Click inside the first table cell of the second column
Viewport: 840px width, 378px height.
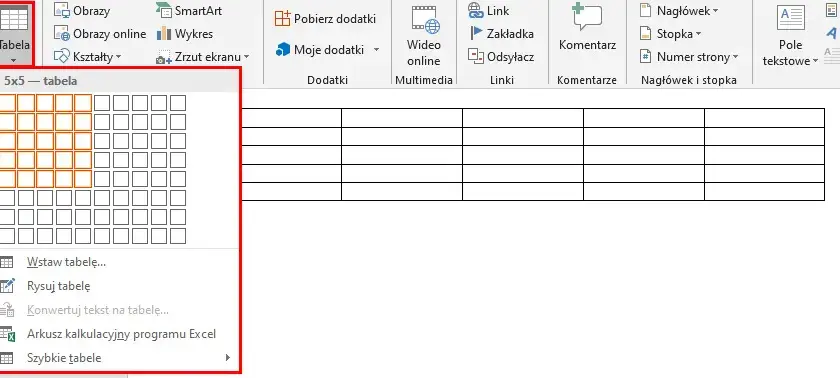(x=402, y=118)
